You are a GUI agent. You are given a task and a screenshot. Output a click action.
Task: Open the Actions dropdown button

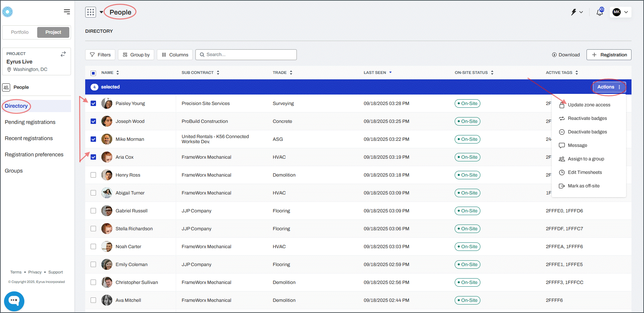coord(609,87)
